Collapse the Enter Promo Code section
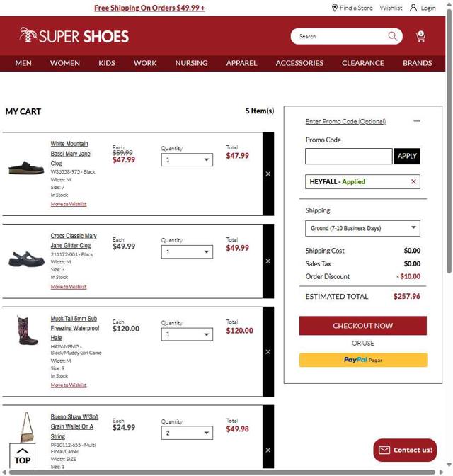 pyautogui.click(x=416, y=121)
